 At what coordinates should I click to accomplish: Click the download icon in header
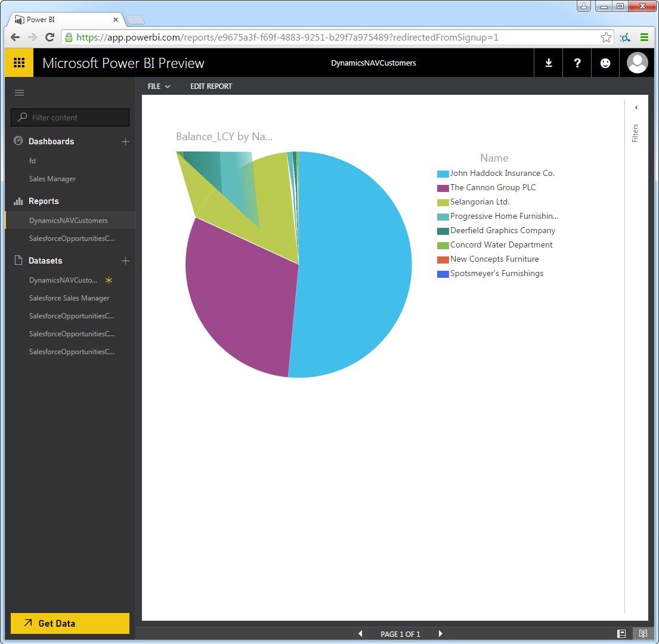tap(549, 63)
